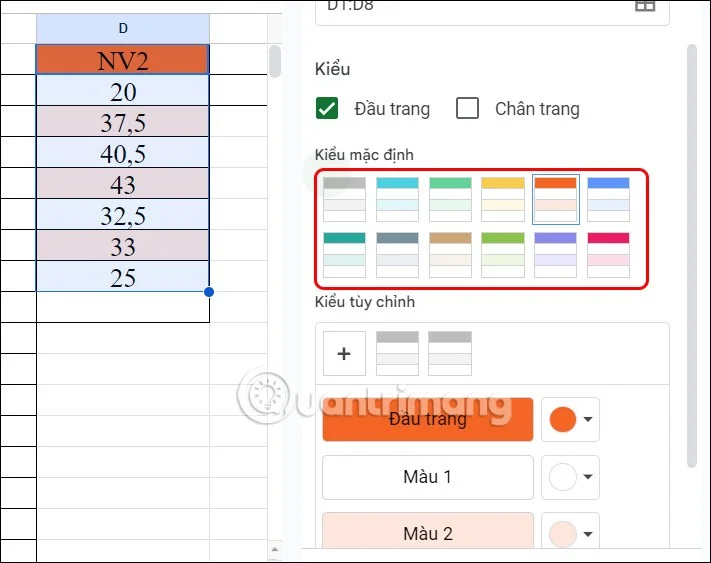Select the cell containing 25
This screenshot has width=711, height=563.
coord(123,276)
